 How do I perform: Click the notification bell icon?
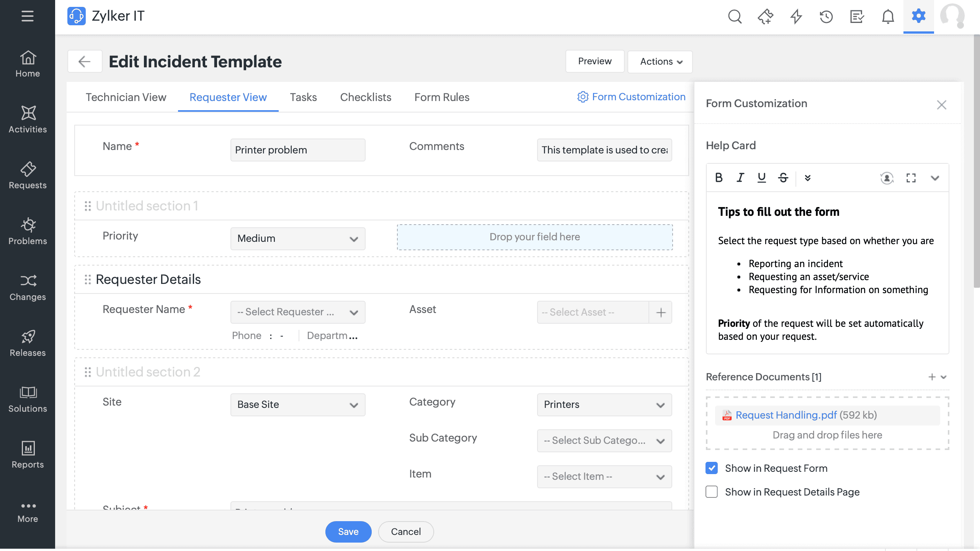pyautogui.click(x=887, y=17)
